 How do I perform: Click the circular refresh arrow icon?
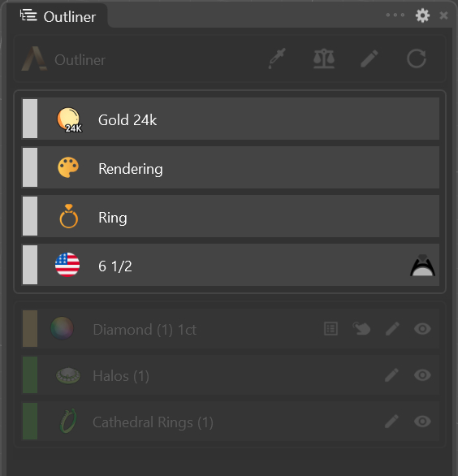pos(417,58)
